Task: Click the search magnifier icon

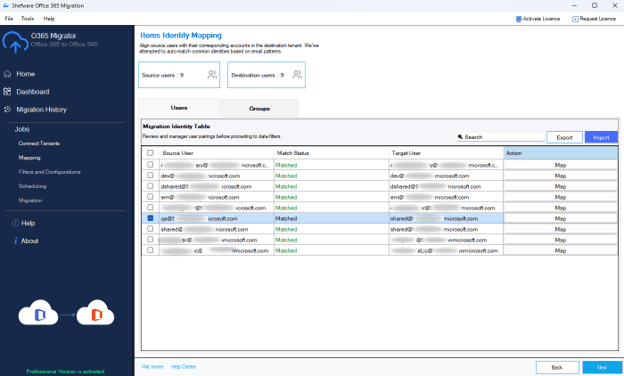Action: [460, 137]
